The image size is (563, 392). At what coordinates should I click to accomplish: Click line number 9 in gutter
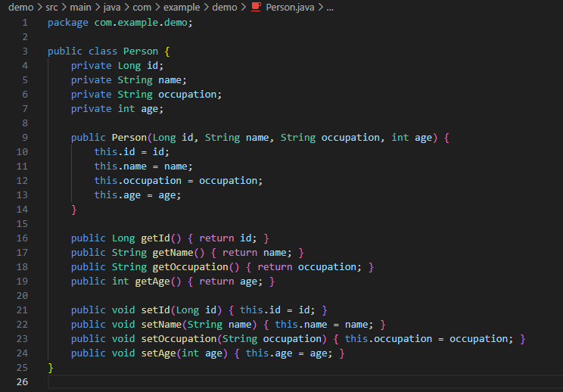click(x=25, y=138)
